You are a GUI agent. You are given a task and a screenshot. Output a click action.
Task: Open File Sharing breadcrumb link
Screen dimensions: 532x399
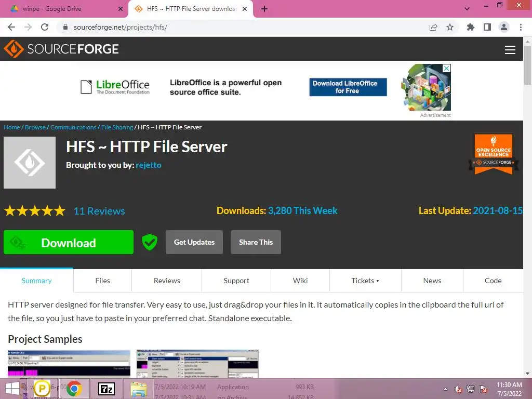[x=117, y=127]
